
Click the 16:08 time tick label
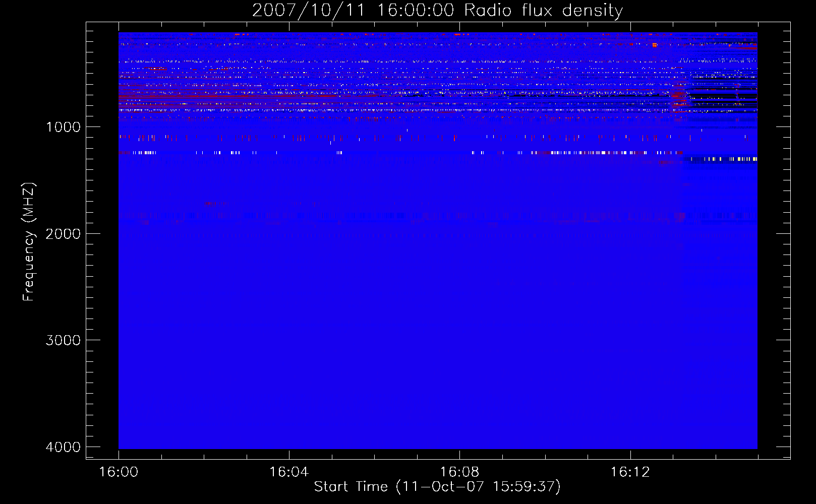click(459, 472)
